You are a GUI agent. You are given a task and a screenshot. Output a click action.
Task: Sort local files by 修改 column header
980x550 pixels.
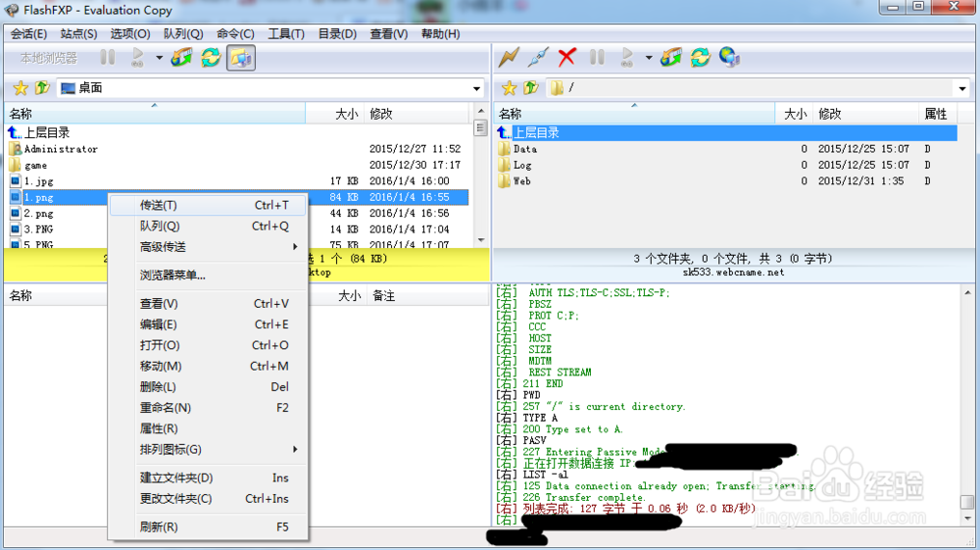tap(416, 114)
